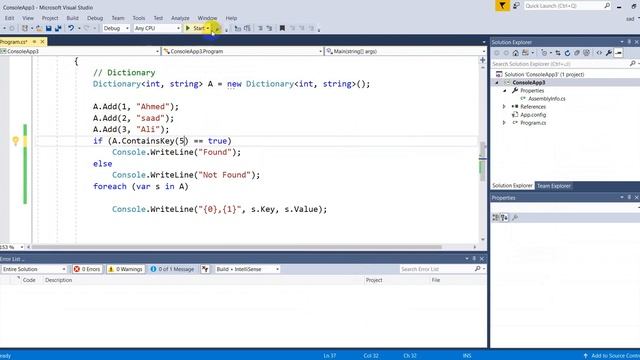Viewport: 640px width, 360px height.
Task: Uncomment selected lines icon
Action: 269,28
